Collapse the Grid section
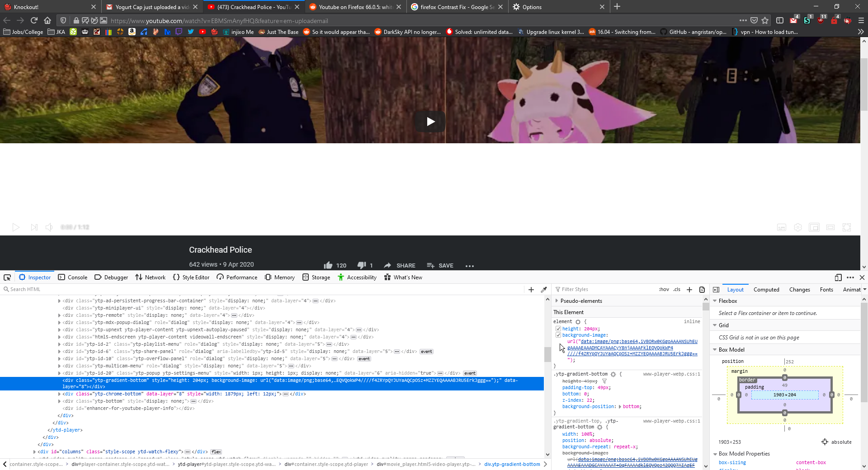 (x=715, y=325)
